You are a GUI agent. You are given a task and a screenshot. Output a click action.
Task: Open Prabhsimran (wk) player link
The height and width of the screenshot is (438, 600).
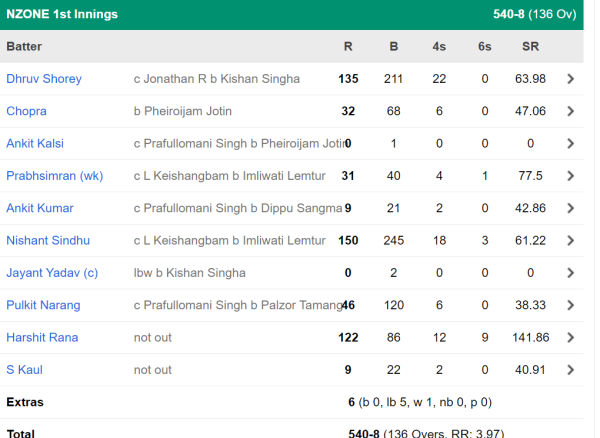(x=55, y=176)
